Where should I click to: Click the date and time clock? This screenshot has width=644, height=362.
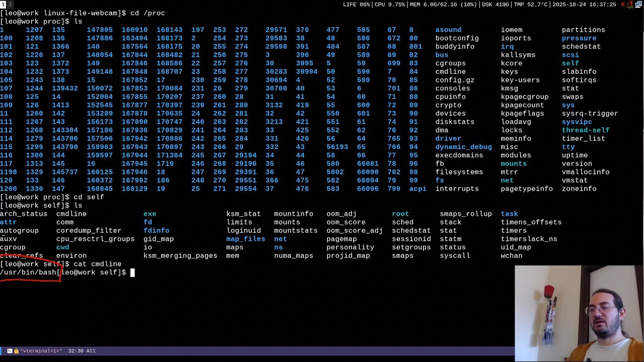click(x=584, y=5)
